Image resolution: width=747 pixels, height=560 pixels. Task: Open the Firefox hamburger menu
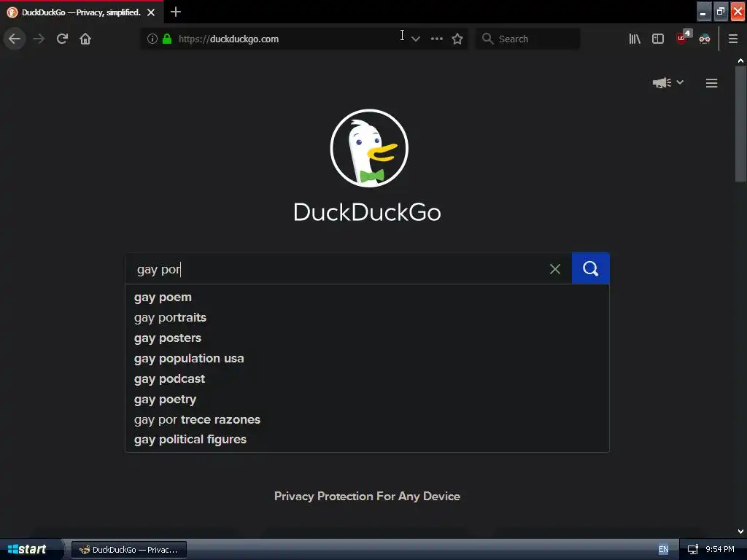tap(733, 39)
